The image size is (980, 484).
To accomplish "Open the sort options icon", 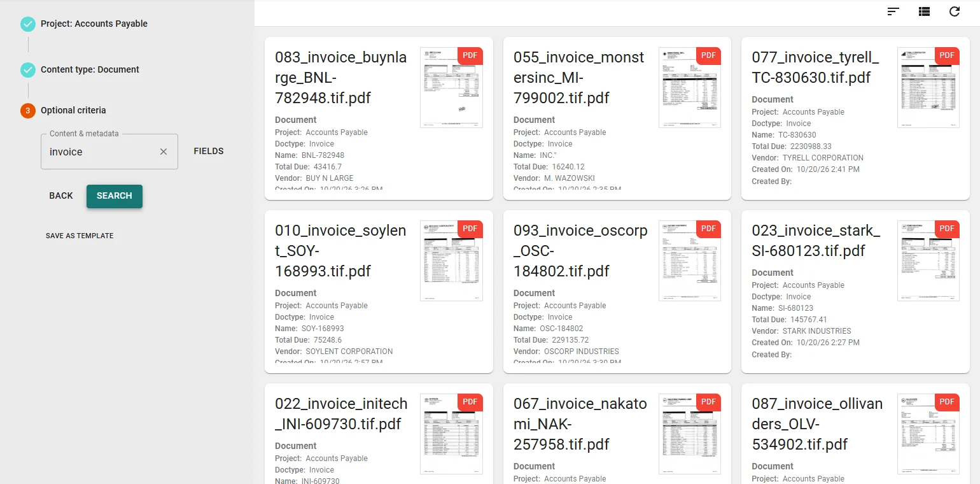I will click(893, 11).
